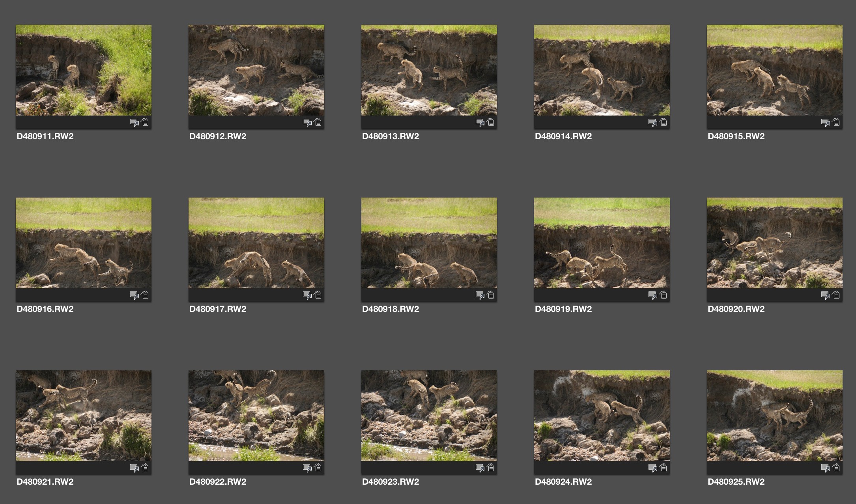Image resolution: width=856 pixels, height=504 pixels.
Task: Click the file name label D480919.RW2
Action: pos(563,309)
